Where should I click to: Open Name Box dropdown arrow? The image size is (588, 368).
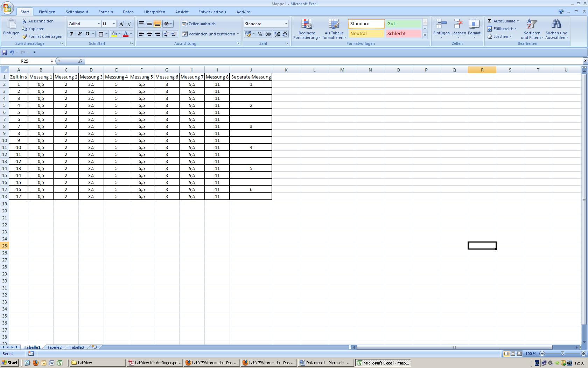pos(52,61)
